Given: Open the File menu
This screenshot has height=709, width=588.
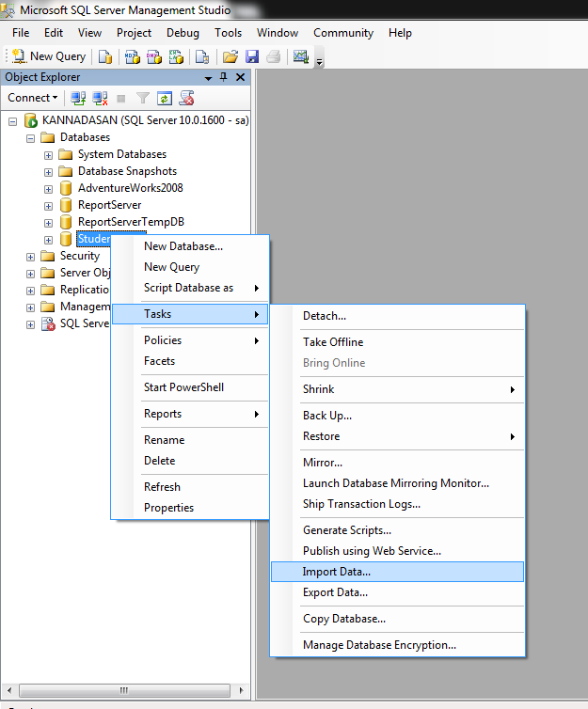Looking at the screenshot, I should [21, 33].
